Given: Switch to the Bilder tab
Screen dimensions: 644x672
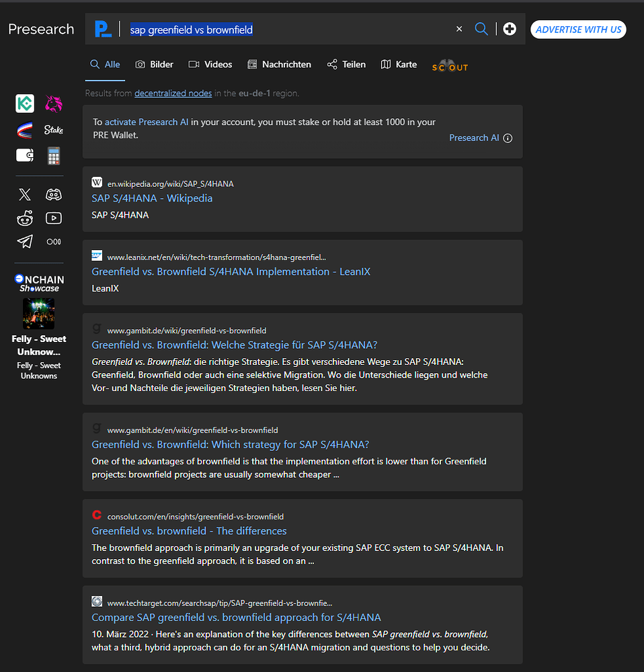Looking at the screenshot, I should pyautogui.click(x=154, y=64).
